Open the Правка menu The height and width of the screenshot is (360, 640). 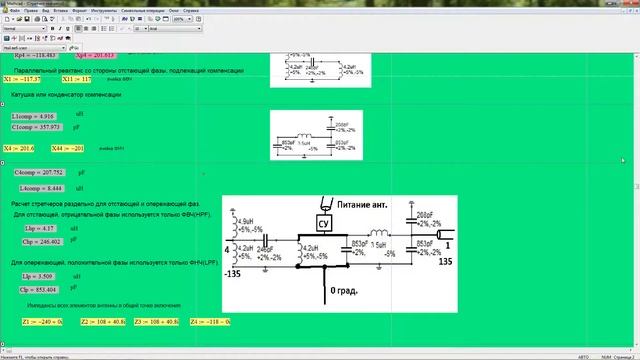pos(31,11)
